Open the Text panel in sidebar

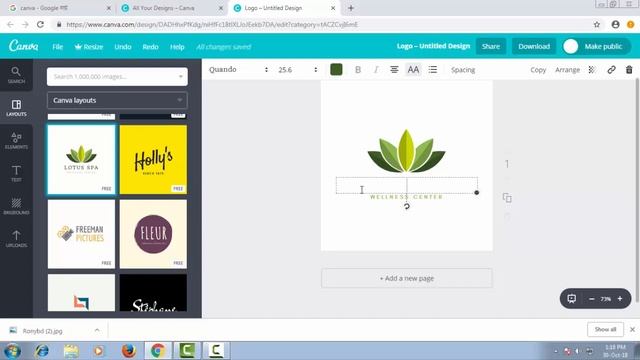(16, 173)
